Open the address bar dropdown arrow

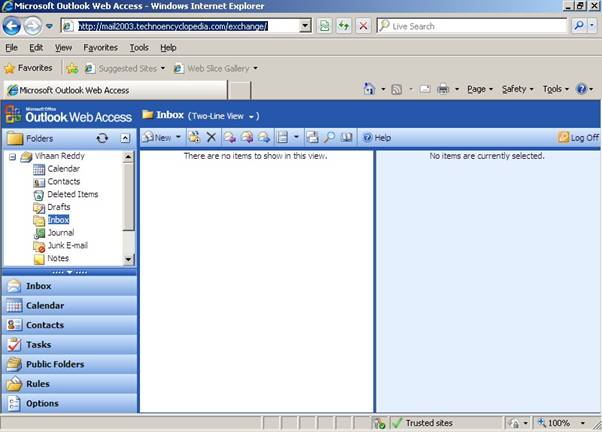click(x=305, y=26)
